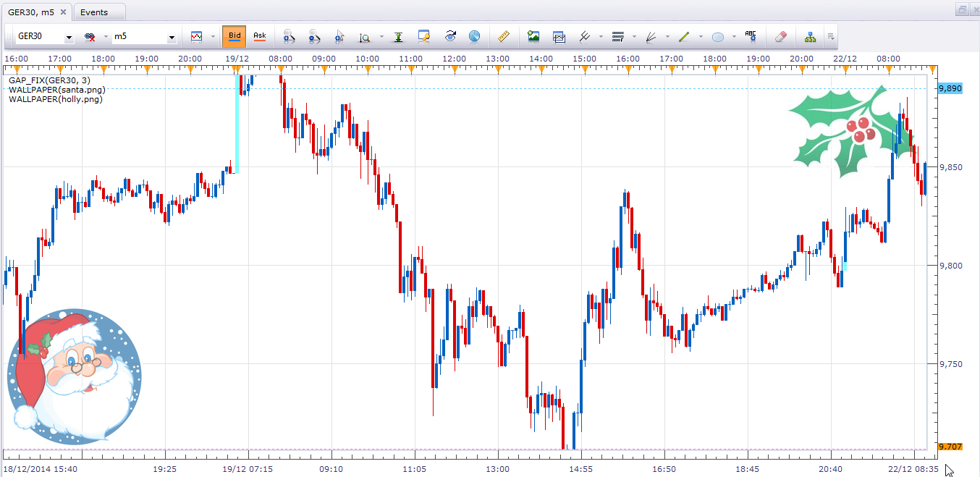The width and height of the screenshot is (980, 477).
Task: Click the WALLPAPER(santa.png) indicator label
Action: [56, 90]
